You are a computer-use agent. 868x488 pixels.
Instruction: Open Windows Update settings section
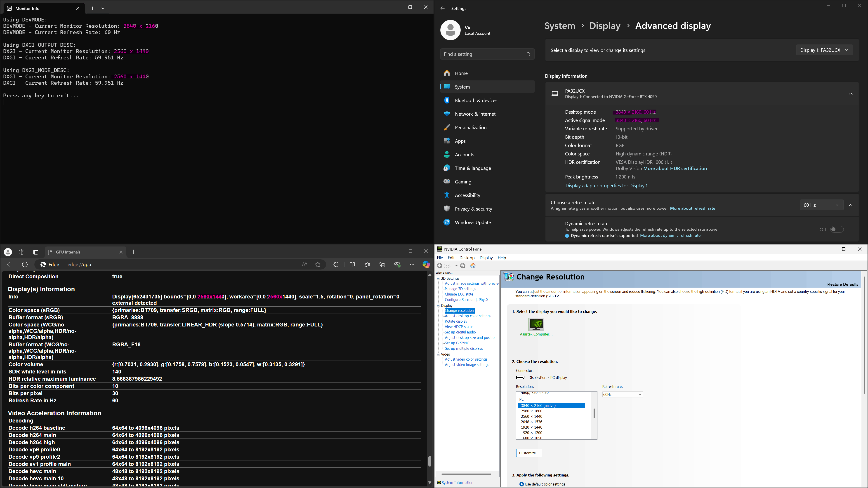(x=472, y=222)
